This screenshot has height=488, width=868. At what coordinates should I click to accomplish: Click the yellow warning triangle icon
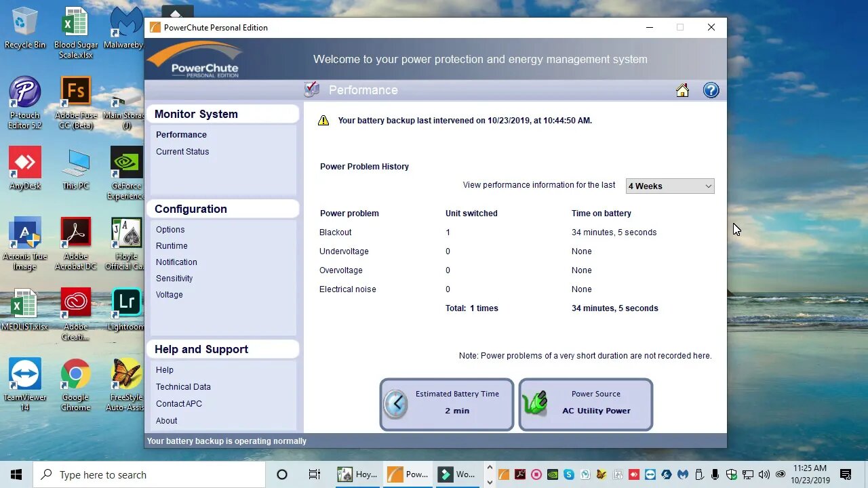tap(323, 121)
